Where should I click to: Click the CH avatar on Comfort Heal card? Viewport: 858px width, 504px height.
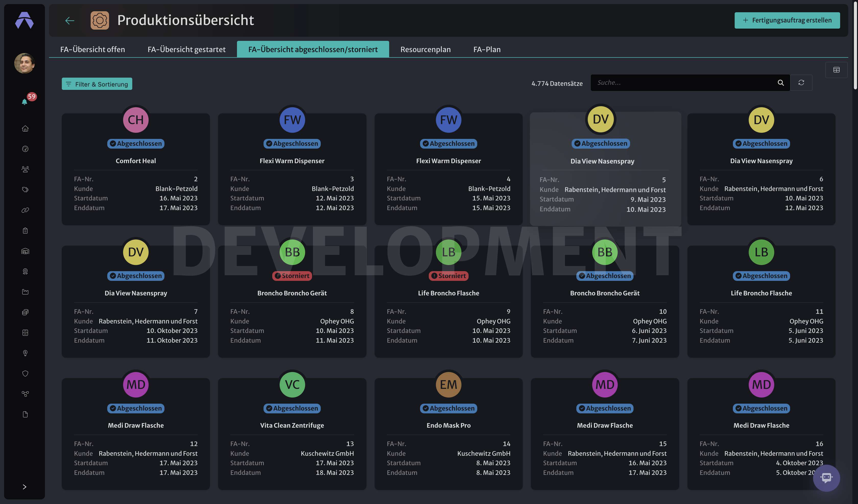pyautogui.click(x=136, y=120)
